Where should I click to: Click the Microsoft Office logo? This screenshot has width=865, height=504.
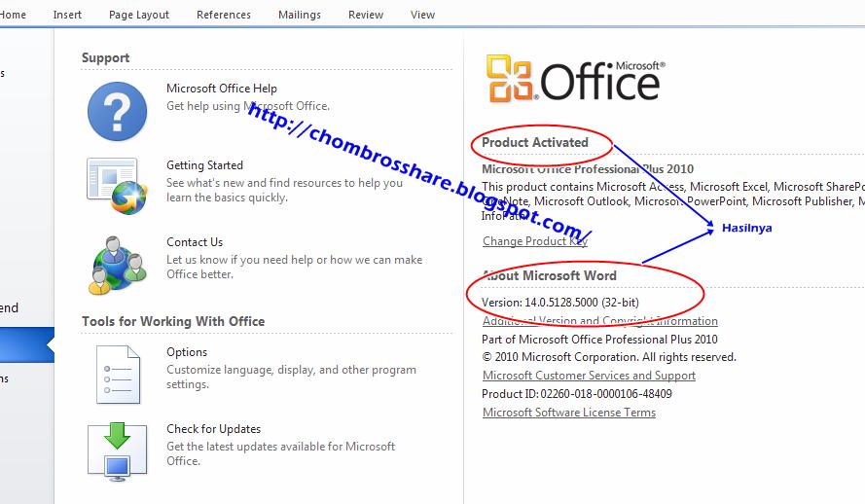(x=575, y=80)
